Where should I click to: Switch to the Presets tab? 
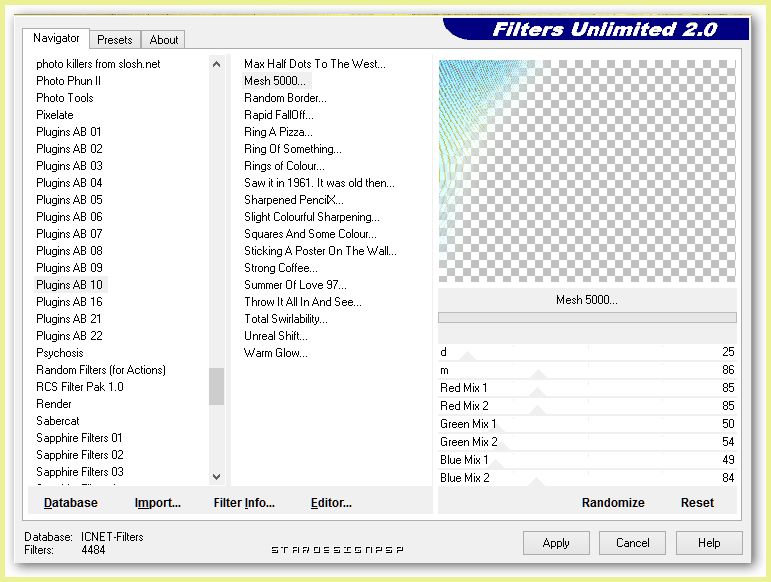click(115, 40)
